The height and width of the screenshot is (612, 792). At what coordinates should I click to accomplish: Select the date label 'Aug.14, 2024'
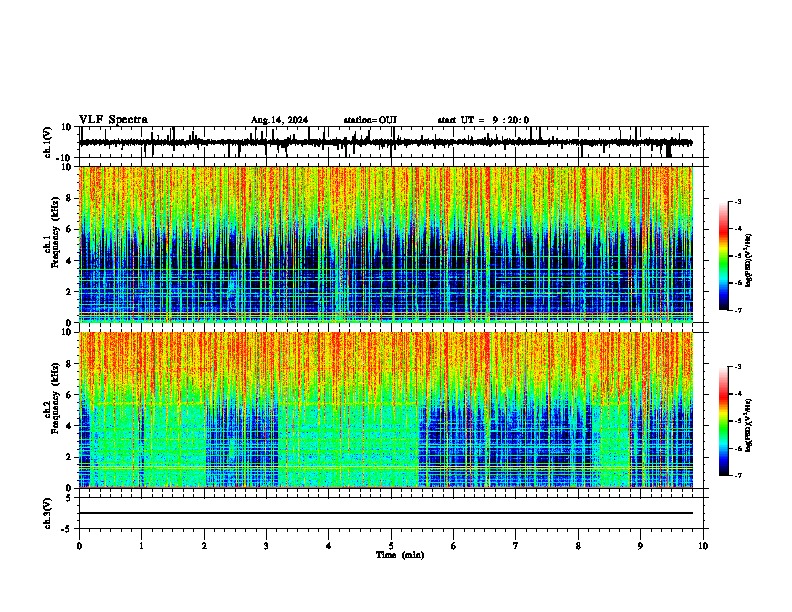(279, 120)
